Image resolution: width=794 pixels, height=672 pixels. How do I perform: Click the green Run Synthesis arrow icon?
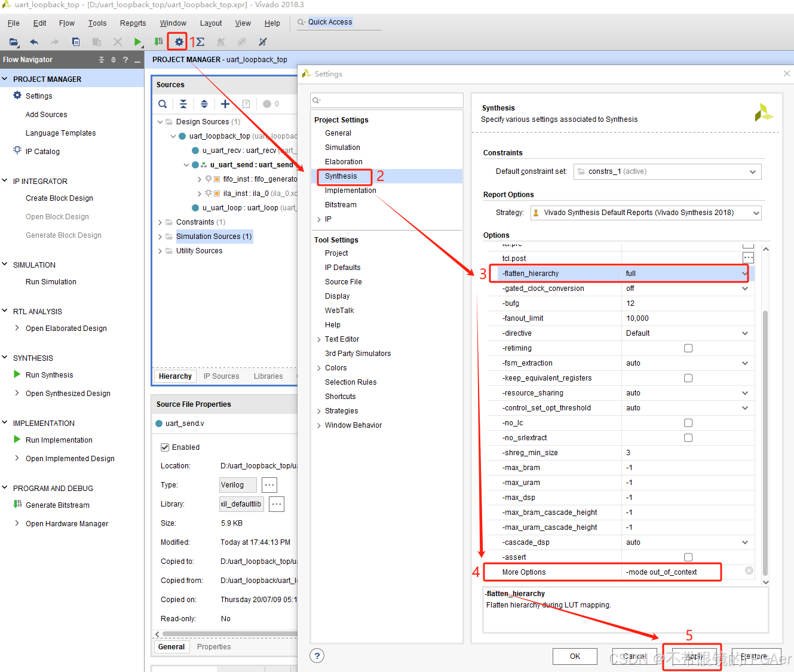pyautogui.click(x=17, y=375)
